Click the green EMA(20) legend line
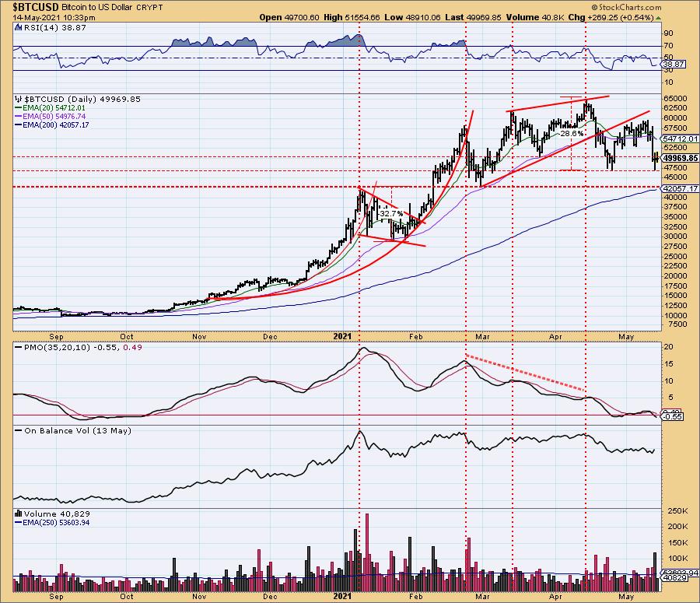 (19, 108)
